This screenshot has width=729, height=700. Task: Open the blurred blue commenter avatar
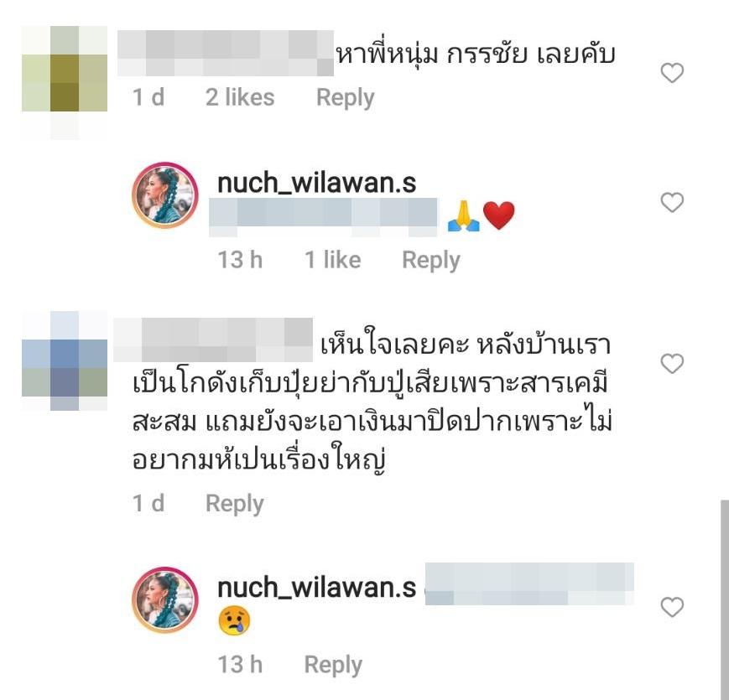(65, 361)
